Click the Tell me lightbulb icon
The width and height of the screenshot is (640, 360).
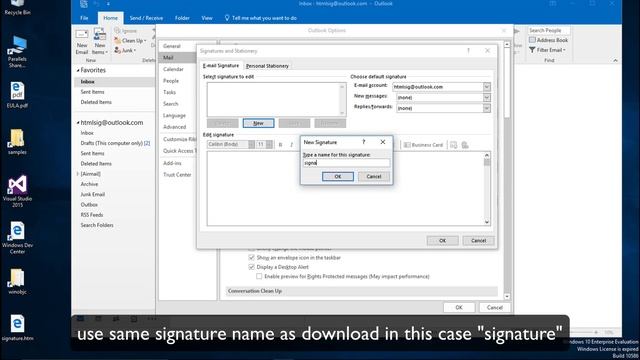click(x=227, y=18)
